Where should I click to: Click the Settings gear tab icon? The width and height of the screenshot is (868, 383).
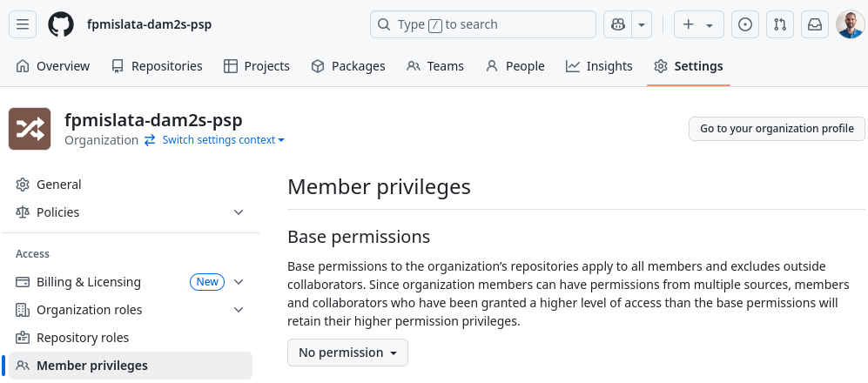[x=661, y=66]
